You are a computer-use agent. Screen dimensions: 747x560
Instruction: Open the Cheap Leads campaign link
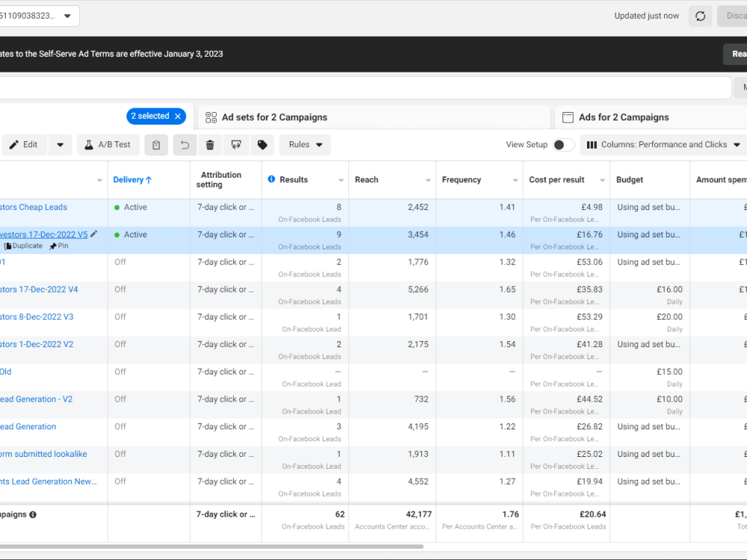pos(34,207)
